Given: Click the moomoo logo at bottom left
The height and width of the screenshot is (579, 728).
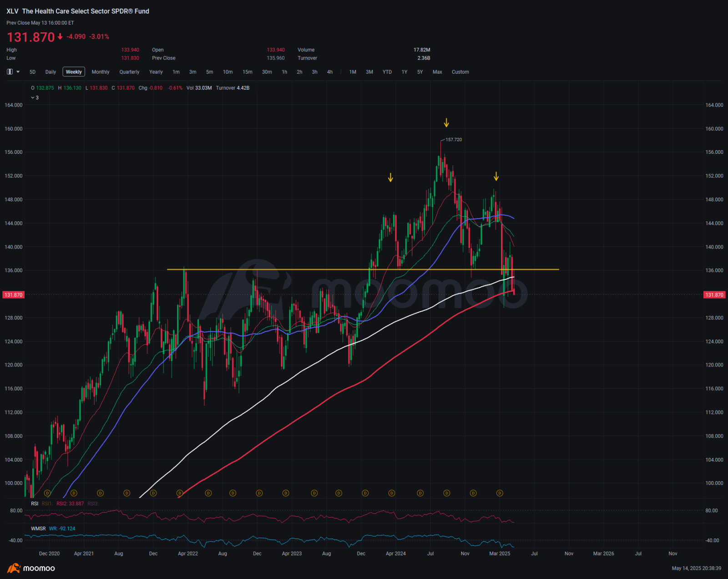Looking at the screenshot, I should [x=31, y=568].
